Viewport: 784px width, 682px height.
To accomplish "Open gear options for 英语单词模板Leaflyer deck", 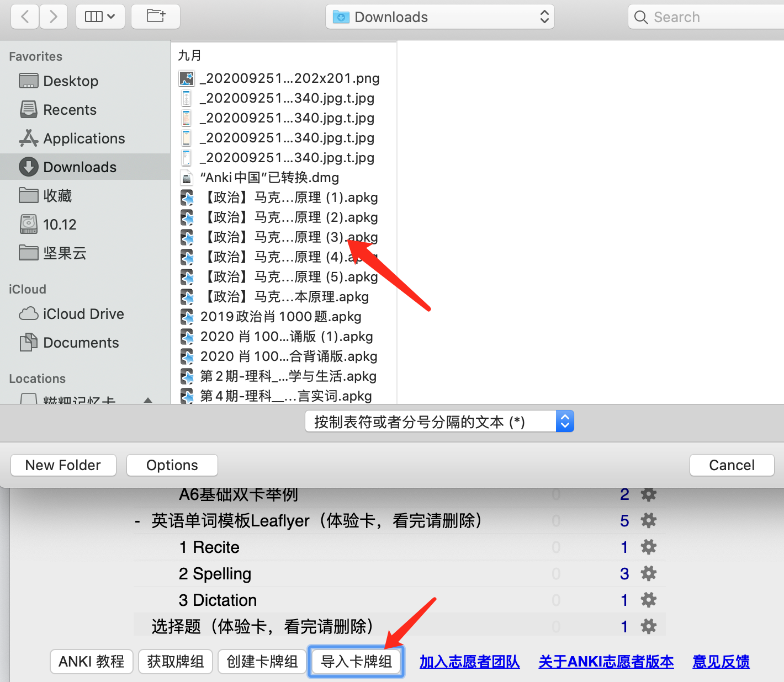I will (648, 520).
